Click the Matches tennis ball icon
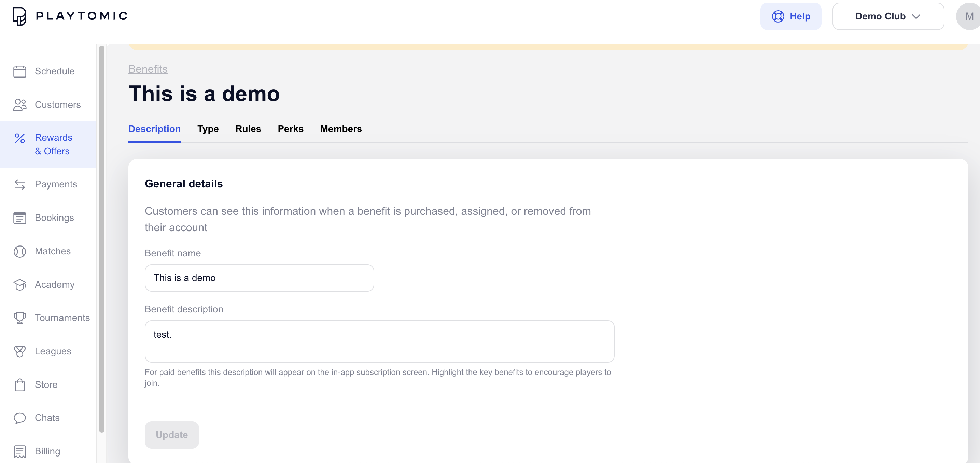This screenshot has height=463, width=980. click(19, 251)
